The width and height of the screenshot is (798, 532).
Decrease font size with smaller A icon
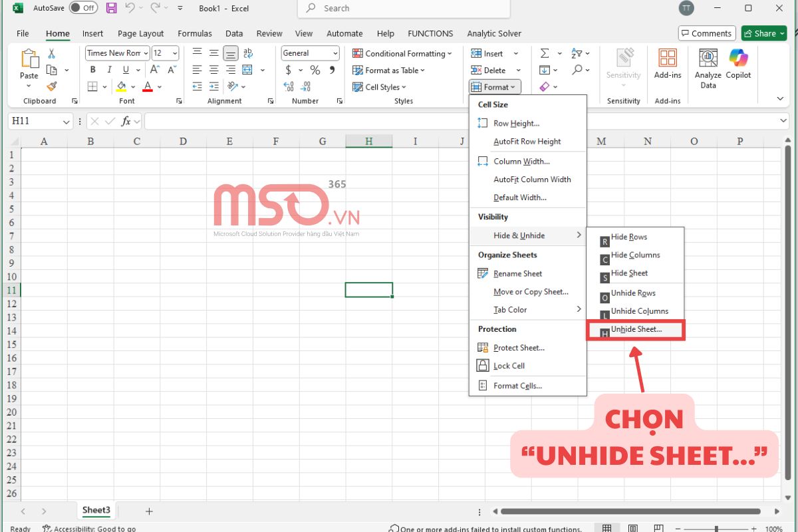172,70
